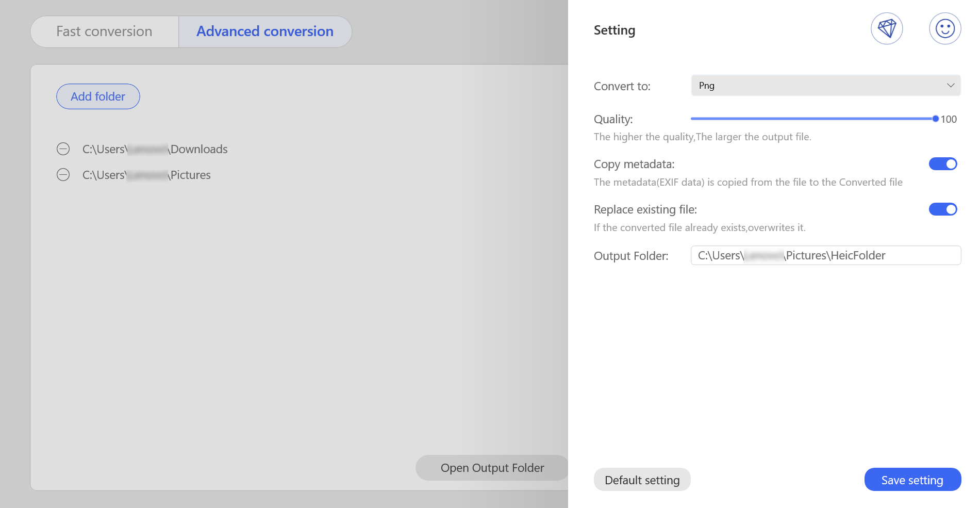Select the Downloads folder path entry
The width and height of the screenshot is (980, 508).
click(x=155, y=149)
